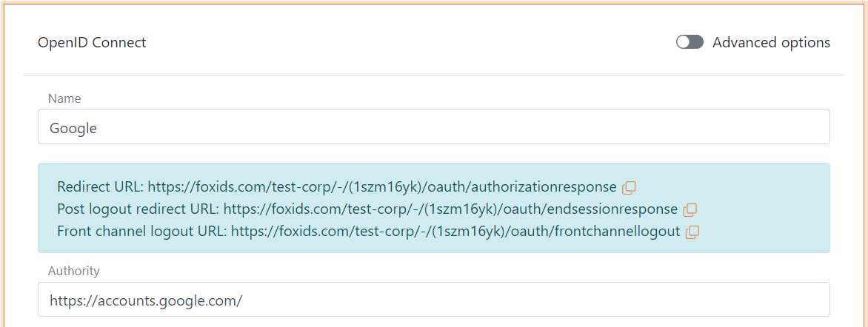Screen dimensions: 868x327
Task: Select the OpenID Connect heading
Action: pyautogui.click(x=92, y=42)
